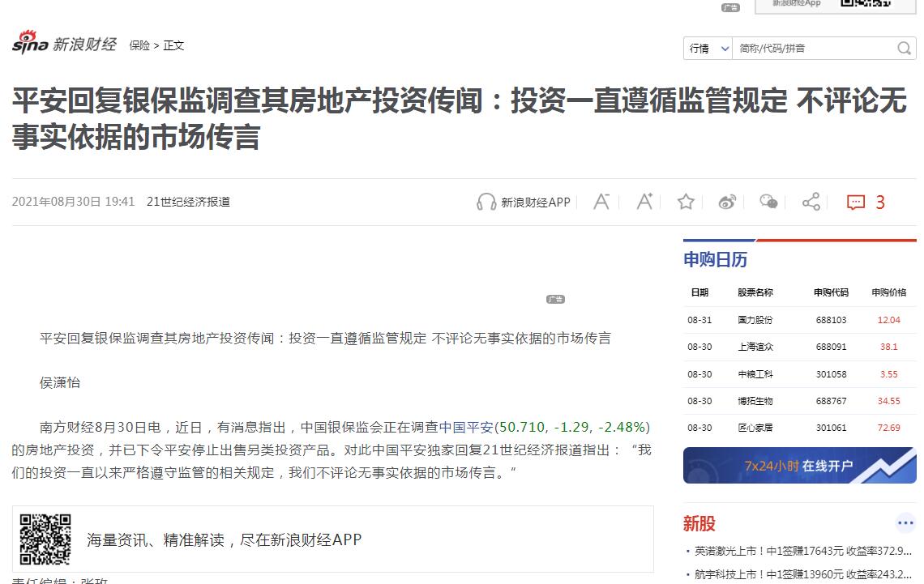The height and width of the screenshot is (584, 924).
Task: Open 中国平安 stock link in article
Action: click(465, 427)
